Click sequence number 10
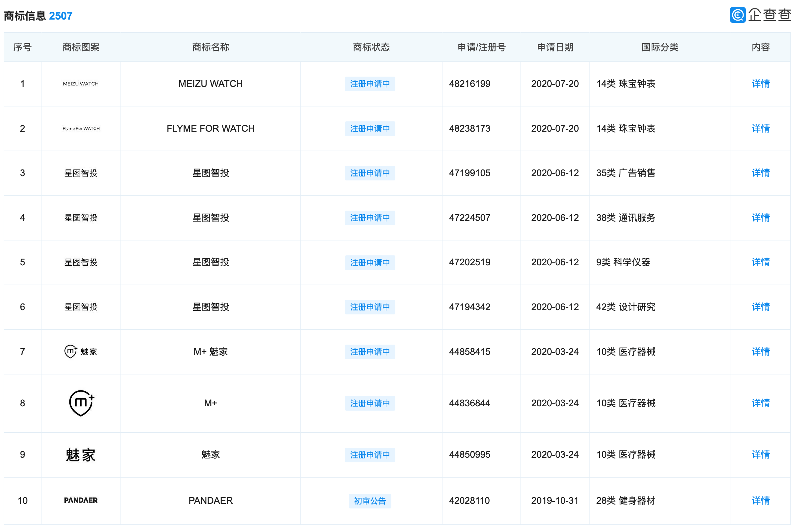798x532 pixels. [x=23, y=500]
